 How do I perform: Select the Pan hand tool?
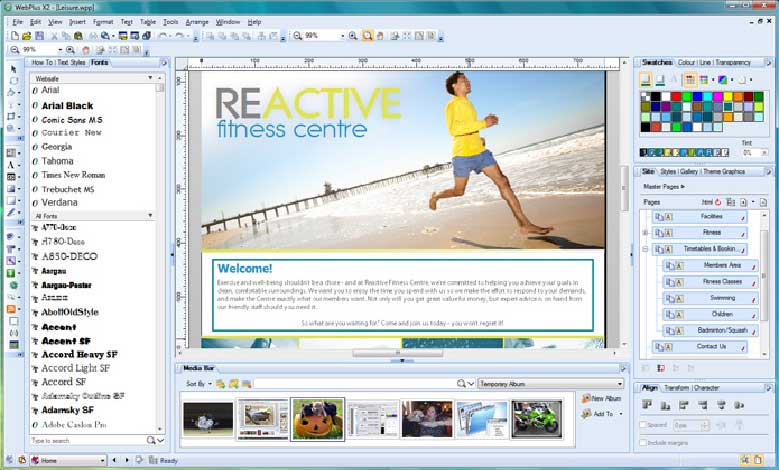86,49
